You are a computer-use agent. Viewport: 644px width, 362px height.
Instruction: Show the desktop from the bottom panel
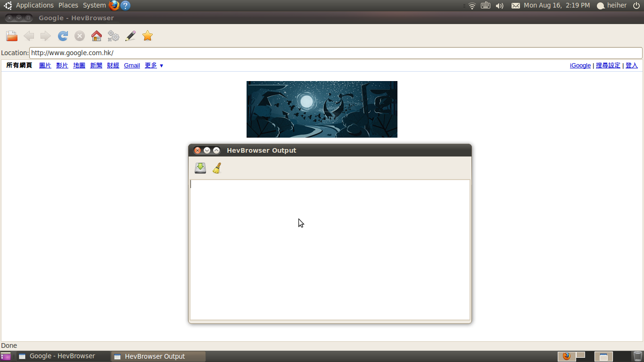pos(6,356)
